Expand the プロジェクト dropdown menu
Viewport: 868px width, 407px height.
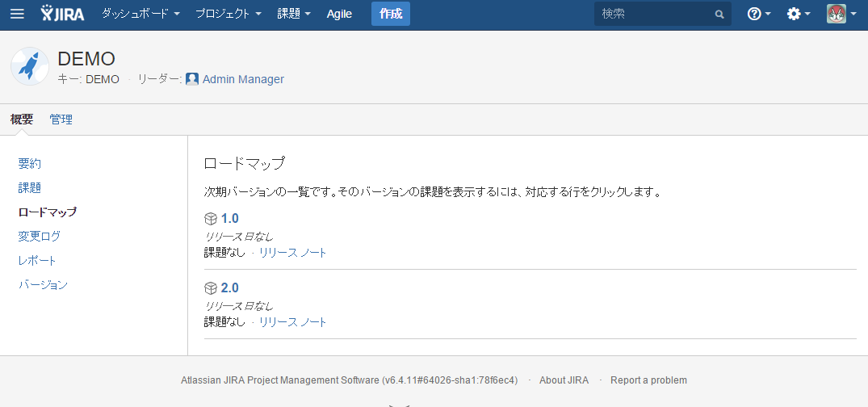pos(229,14)
